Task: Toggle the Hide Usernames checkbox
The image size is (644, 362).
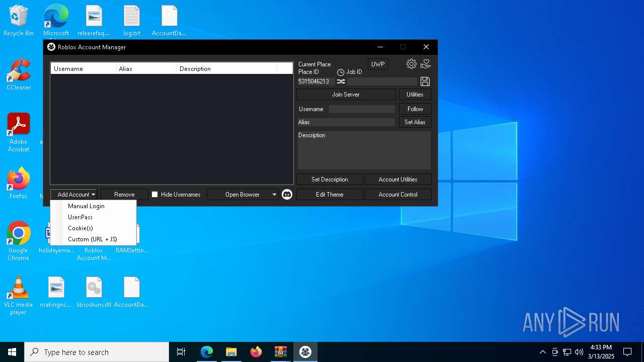Action: click(x=155, y=195)
